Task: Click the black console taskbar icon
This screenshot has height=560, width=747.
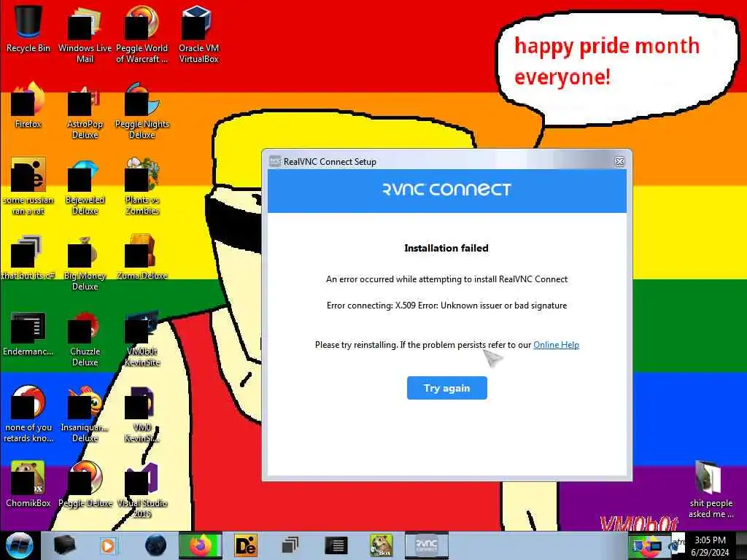Action: (x=336, y=545)
